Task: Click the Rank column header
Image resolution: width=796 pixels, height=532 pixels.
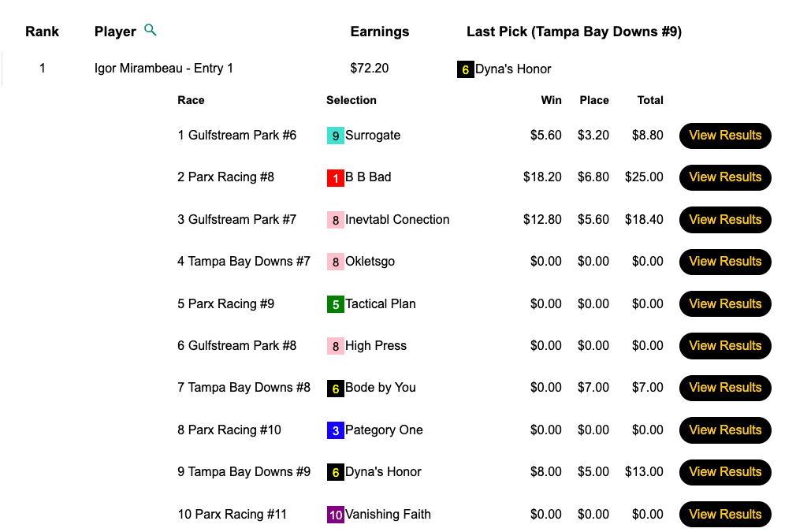Action: click(43, 32)
